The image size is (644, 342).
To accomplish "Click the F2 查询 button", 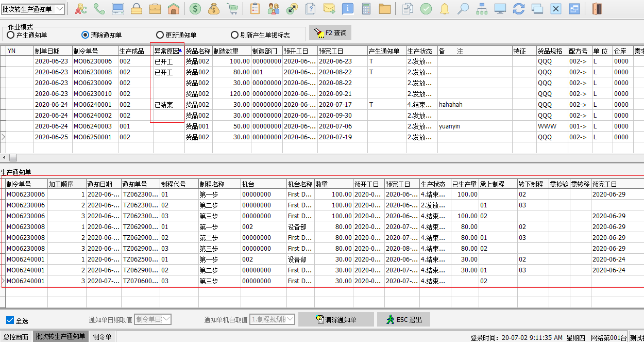I will pyautogui.click(x=330, y=34).
